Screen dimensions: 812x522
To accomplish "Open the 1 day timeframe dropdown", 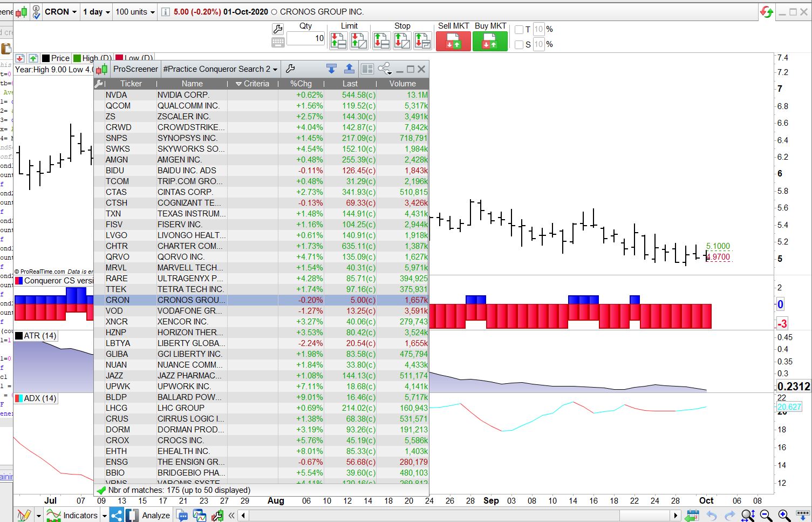I will (97, 12).
